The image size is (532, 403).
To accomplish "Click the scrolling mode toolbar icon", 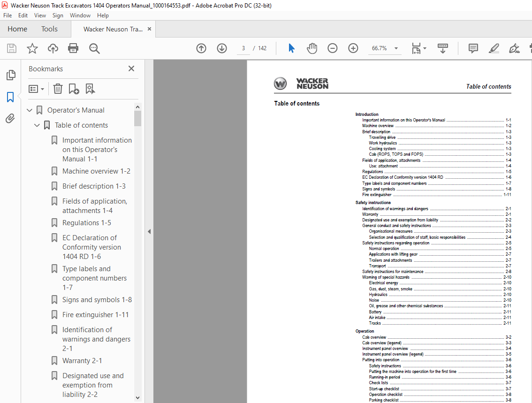I will point(443,48).
